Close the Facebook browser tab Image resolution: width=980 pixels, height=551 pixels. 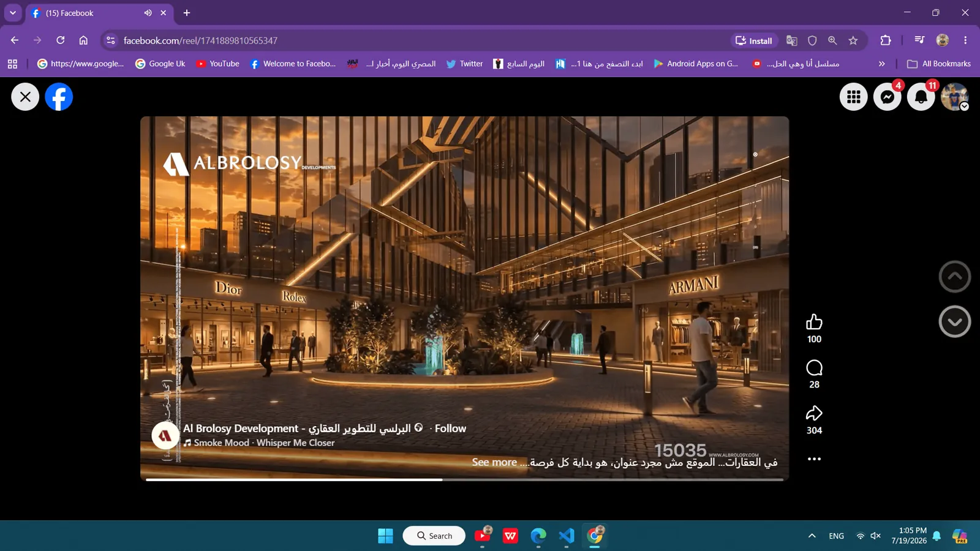[164, 13]
